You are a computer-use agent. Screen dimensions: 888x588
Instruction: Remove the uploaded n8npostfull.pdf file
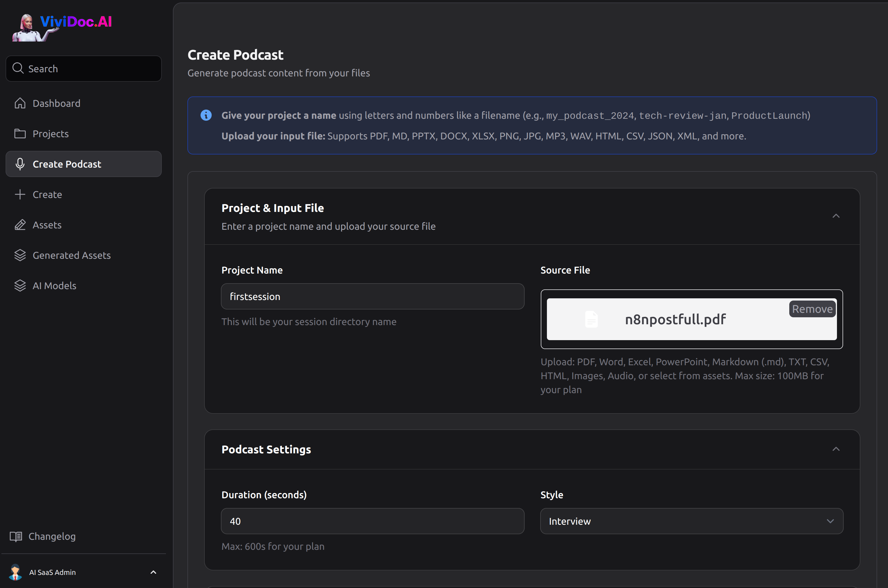812,309
